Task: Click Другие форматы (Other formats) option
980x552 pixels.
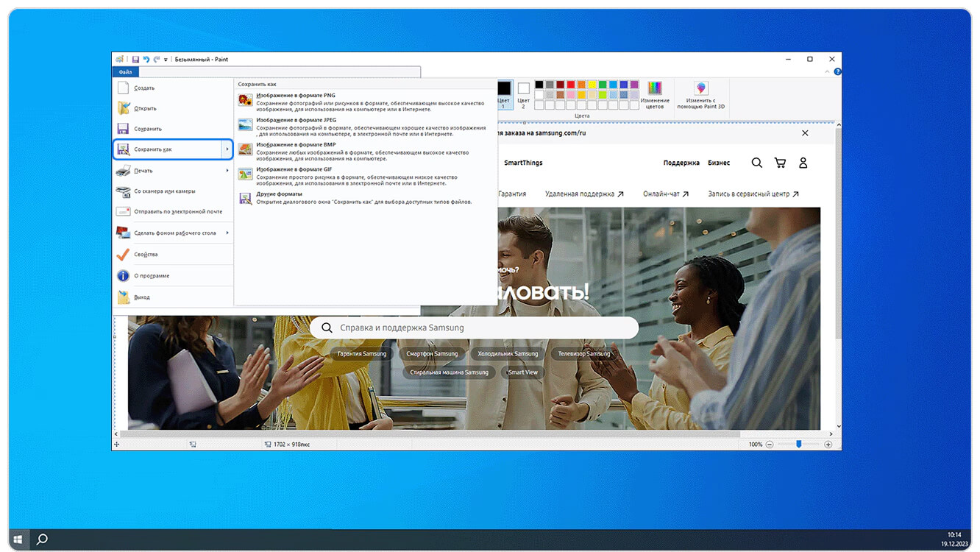Action: tap(275, 194)
